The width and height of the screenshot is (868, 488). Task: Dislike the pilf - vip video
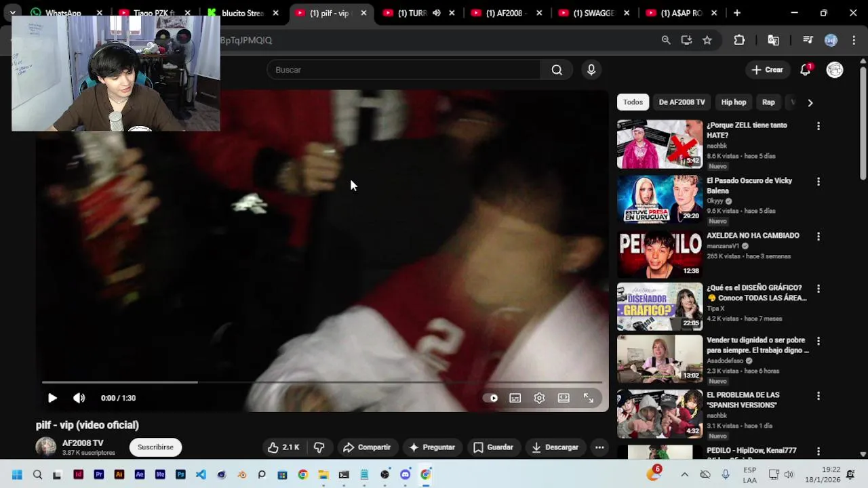coord(319,447)
